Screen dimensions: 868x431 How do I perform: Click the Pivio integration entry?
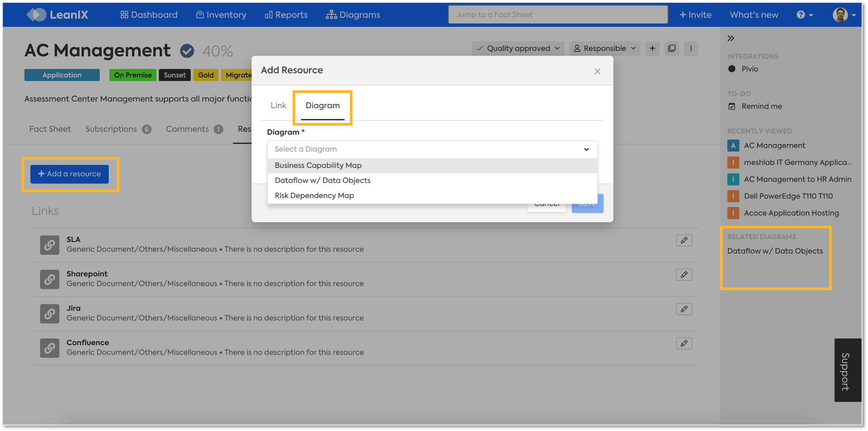pyautogui.click(x=750, y=69)
